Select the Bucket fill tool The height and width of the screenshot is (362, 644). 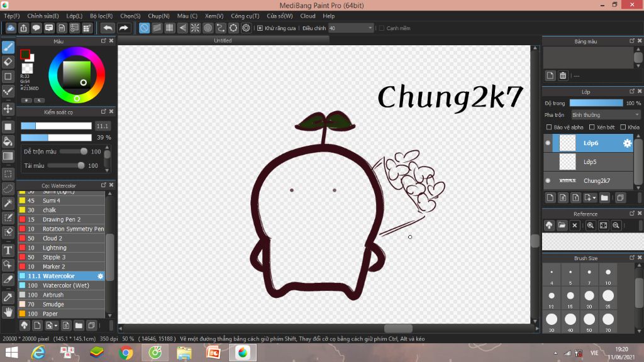point(8,141)
